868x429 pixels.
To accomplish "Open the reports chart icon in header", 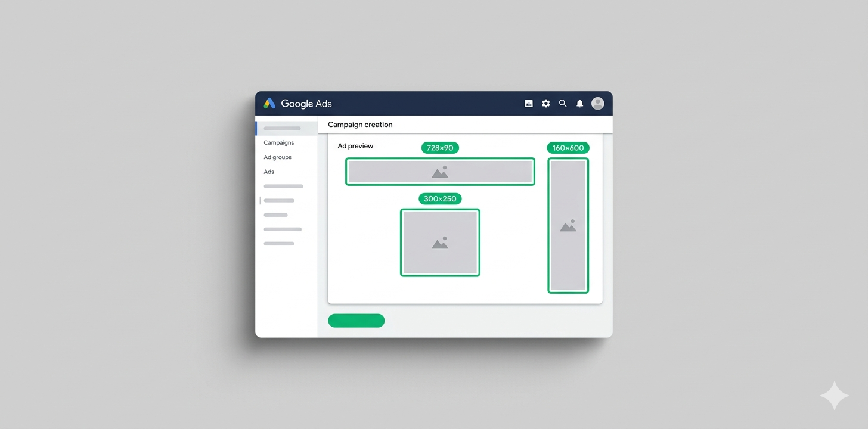I will [529, 104].
